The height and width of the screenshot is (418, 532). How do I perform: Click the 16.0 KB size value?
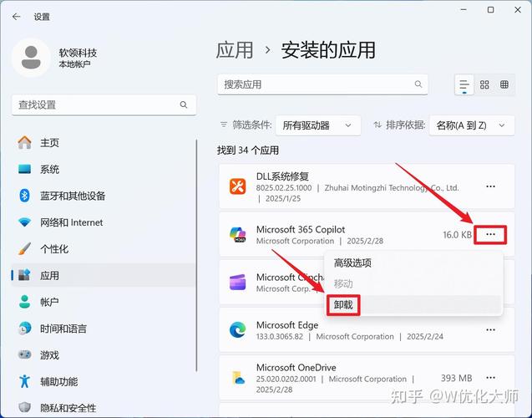(x=457, y=235)
